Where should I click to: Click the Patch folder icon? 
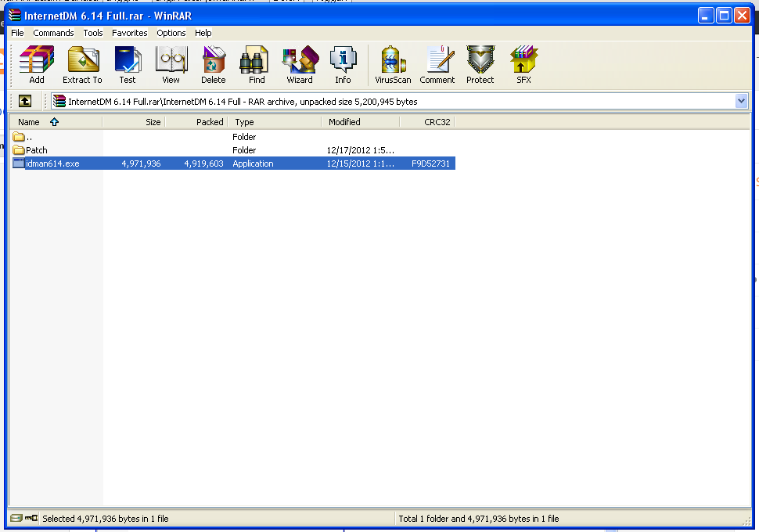[19, 149]
